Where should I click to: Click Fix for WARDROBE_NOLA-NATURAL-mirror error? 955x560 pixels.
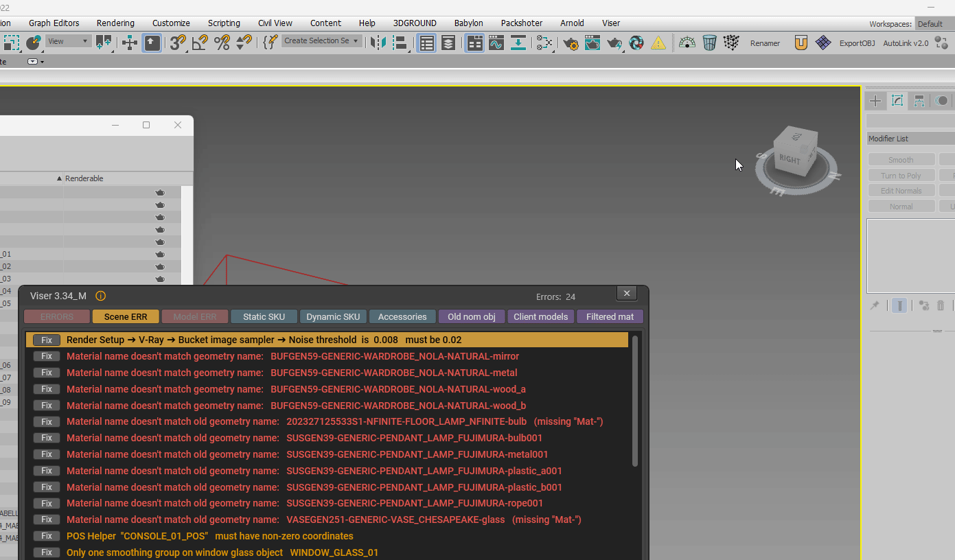pyautogui.click(x=47, y=356)
